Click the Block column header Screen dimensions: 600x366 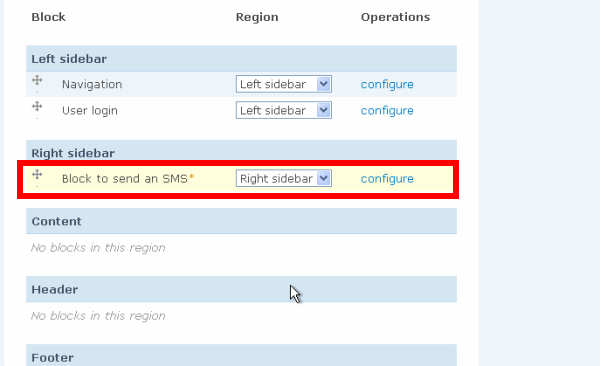pos(48,17)
